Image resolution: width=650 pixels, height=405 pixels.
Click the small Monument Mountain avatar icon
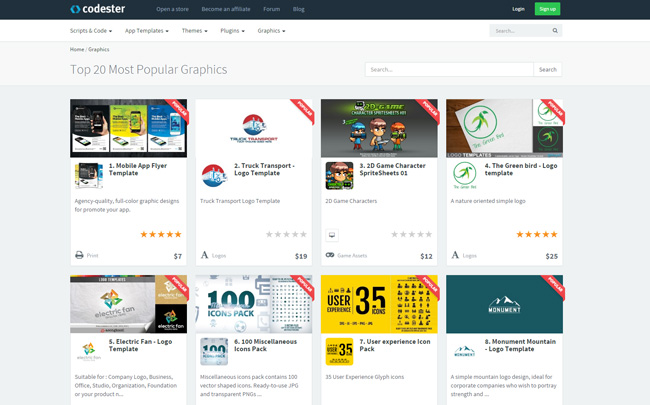point(465,352)
